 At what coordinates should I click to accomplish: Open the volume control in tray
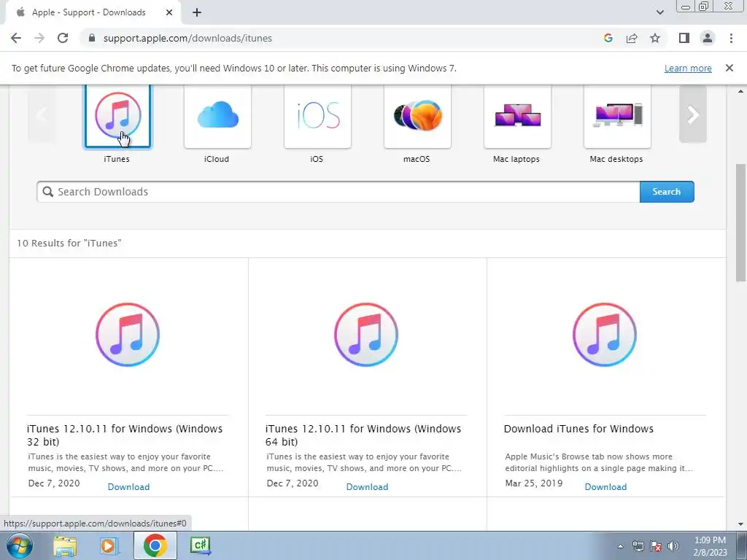pos(673,546)
